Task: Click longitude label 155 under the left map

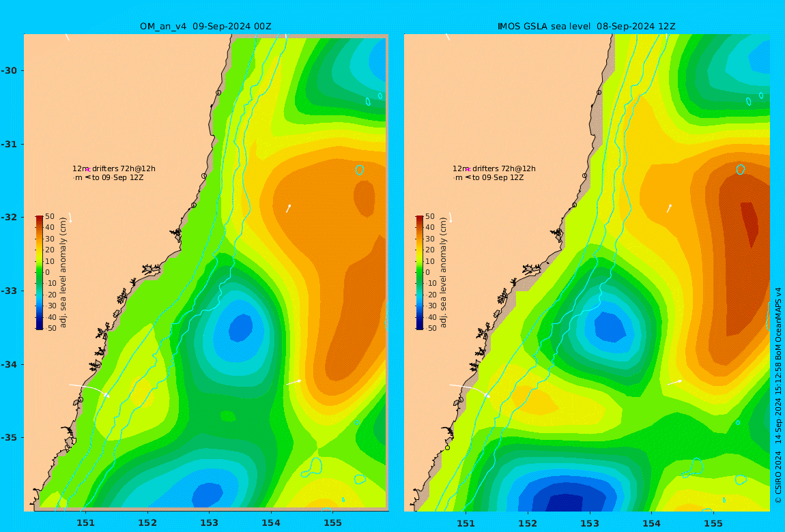Action: pyautogui.click(x=333, y=523)
